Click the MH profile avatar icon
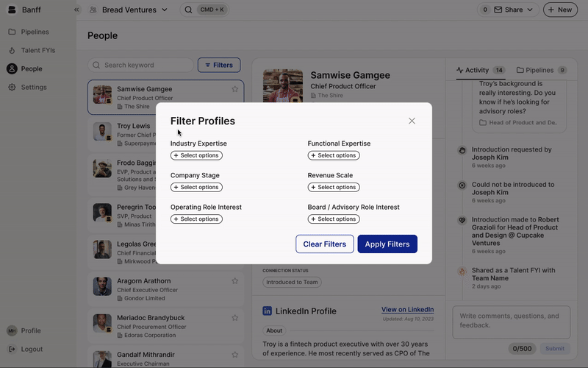Viewport: 588px width, 368px height. tap(12, 330)
